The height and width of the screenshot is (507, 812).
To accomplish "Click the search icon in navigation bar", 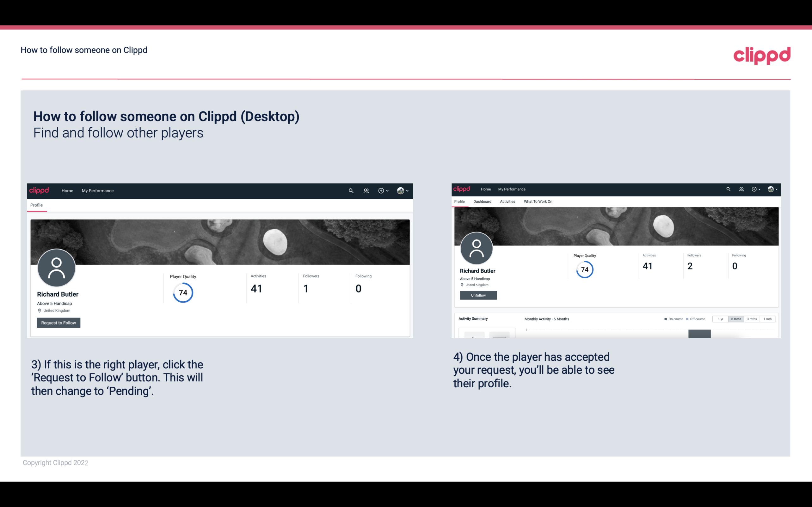I will pos(350,191).
